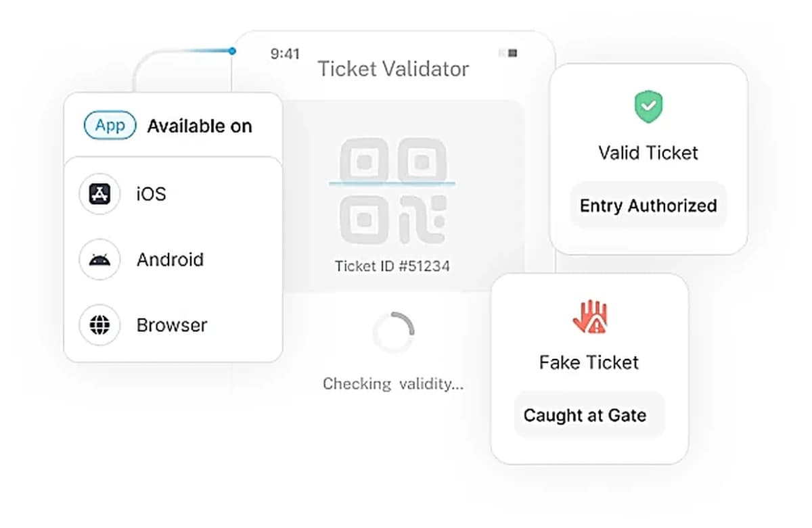
Task: Click the Checking validity... status text
Action: pyautogui.click(x=393, y=384)
